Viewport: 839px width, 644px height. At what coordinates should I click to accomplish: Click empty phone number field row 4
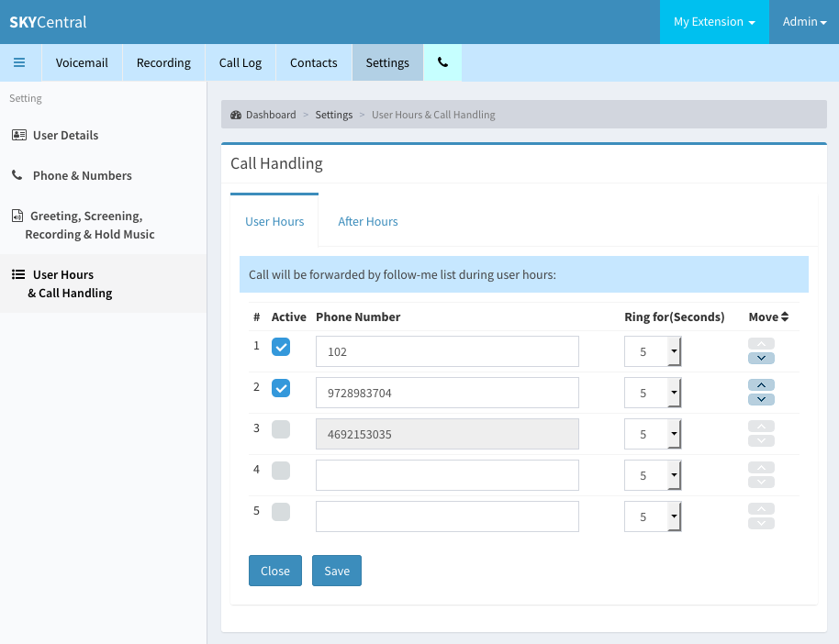point(447,475)
